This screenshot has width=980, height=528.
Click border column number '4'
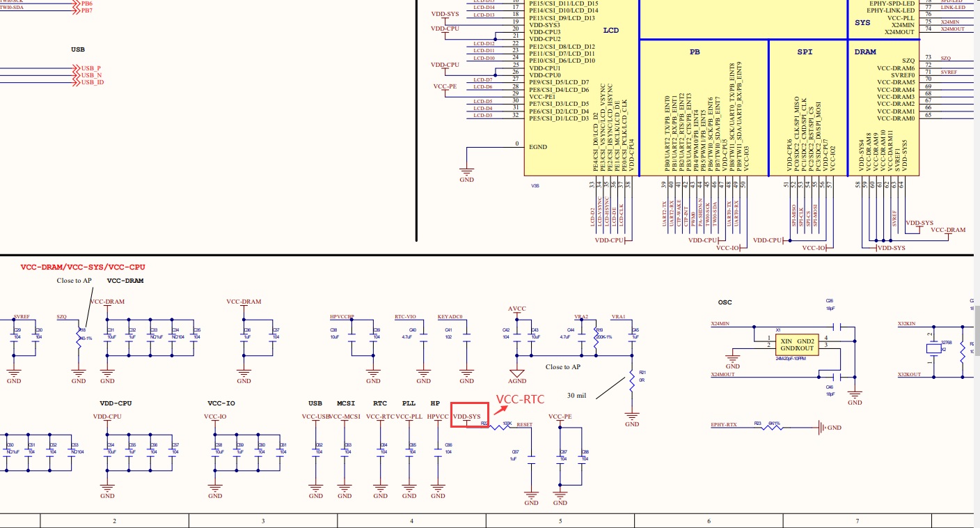click(x=411, y=521)
